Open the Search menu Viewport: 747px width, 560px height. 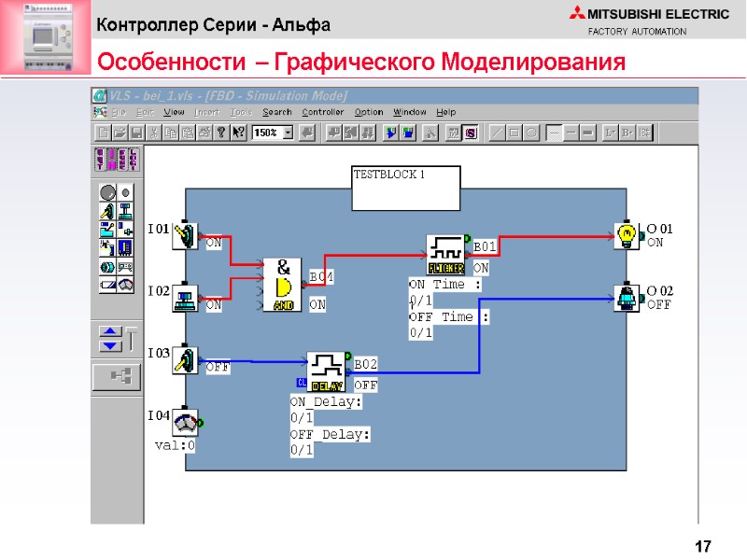(x=276, y=112)
